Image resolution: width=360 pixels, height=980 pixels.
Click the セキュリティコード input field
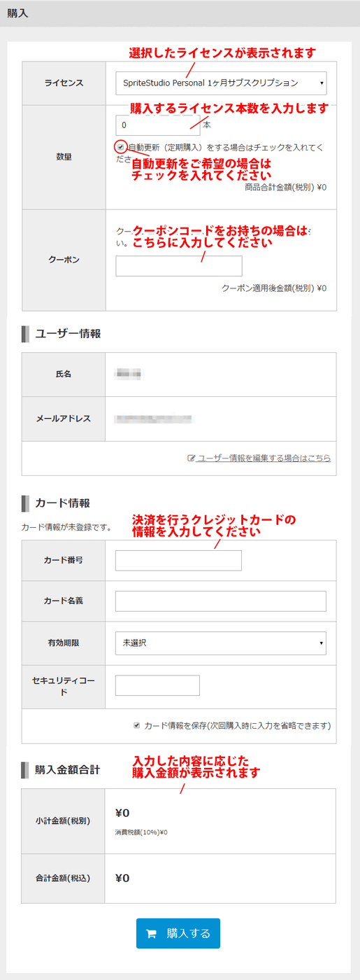coord(157,685)
